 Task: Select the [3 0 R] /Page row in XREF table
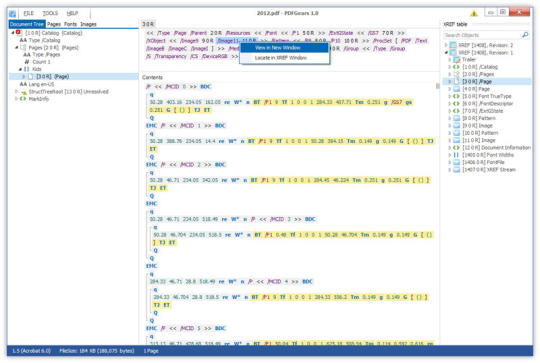488,82
